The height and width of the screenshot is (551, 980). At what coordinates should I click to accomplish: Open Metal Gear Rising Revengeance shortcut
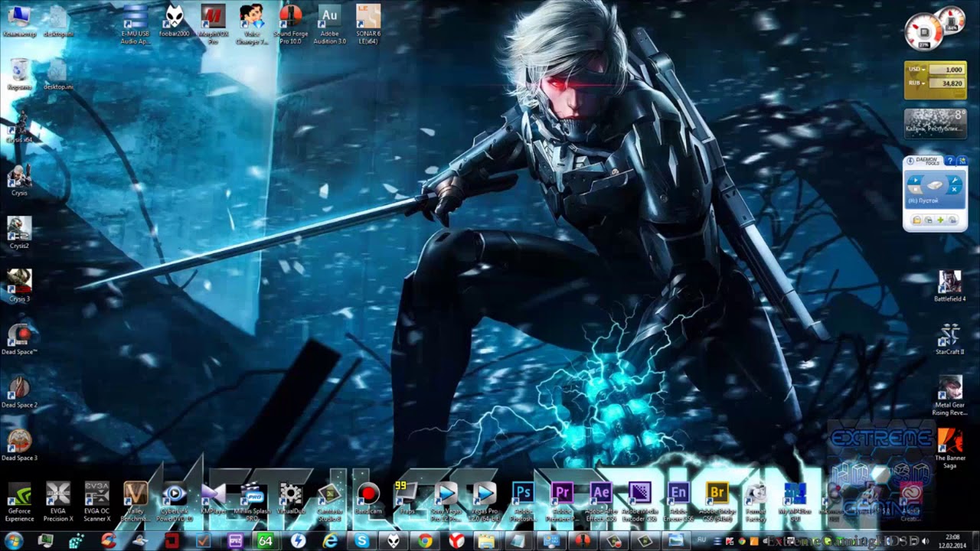point(950,395)
